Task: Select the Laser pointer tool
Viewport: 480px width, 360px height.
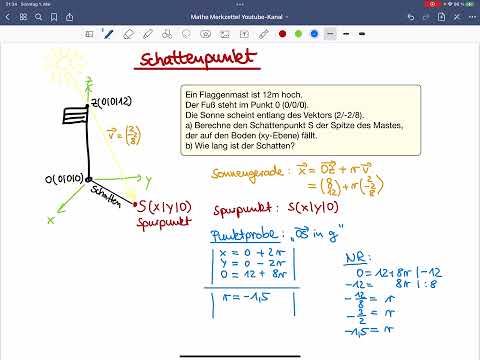Action: pyautogui.click(x=263, y=34)
